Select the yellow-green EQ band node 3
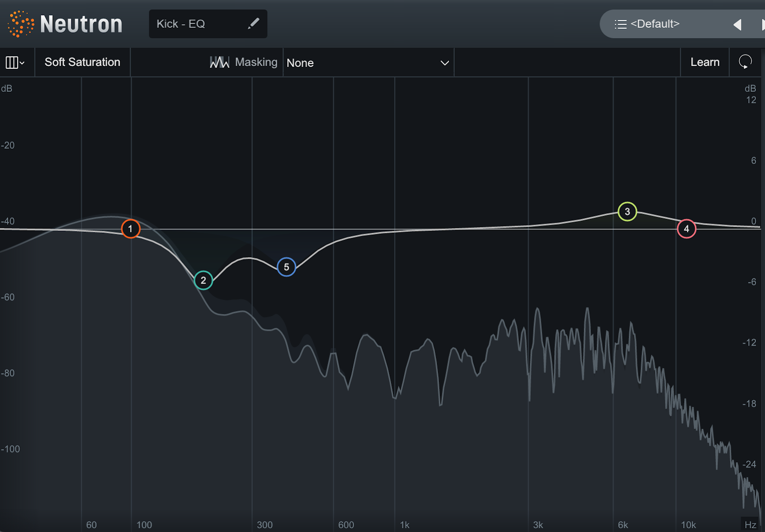765x532 pixels. [627, 211]
